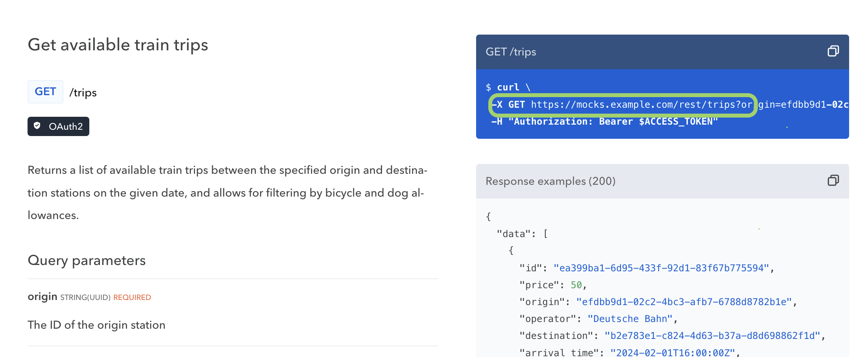The height and width of the screenshot is (357, 868).
Task: Click the Response examples (200) header
Action: (x=550, y=181)
